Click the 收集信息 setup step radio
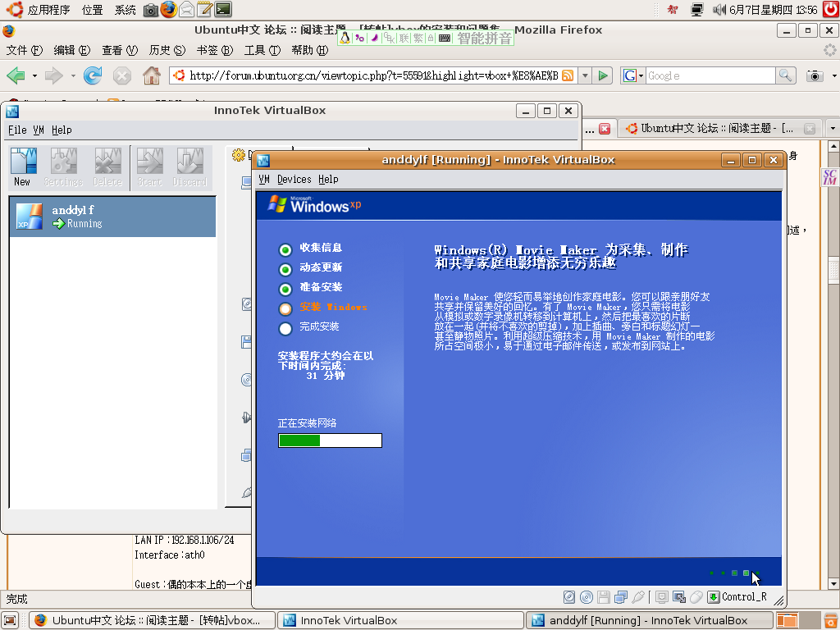Image resolution: width=840 pixels, height=630 pixels. [285, 249]
